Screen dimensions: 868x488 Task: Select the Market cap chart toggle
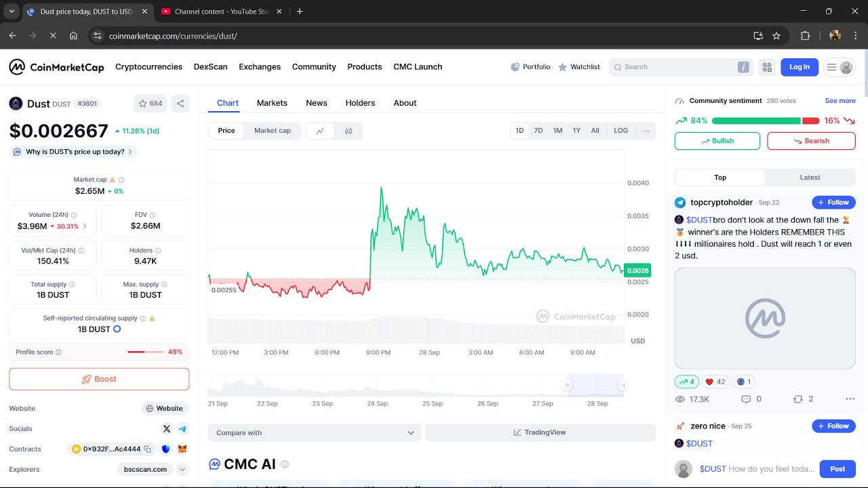pos(273,131)
